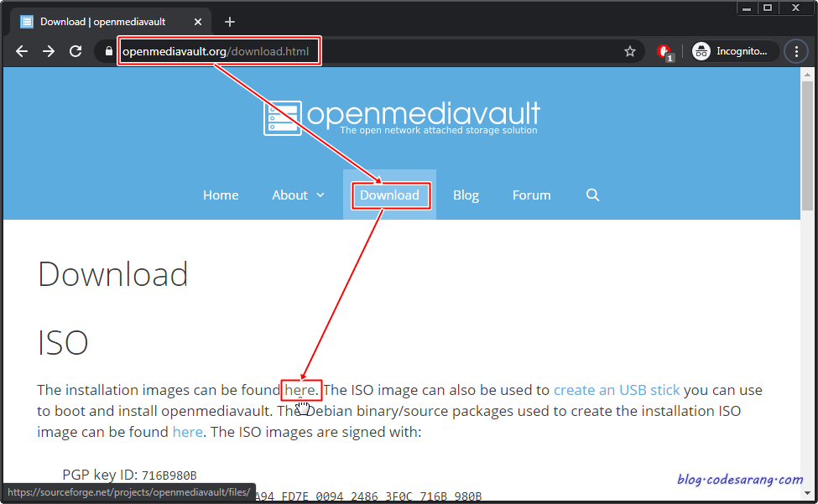Click the scrollbar down arrow

pos(807,492)
